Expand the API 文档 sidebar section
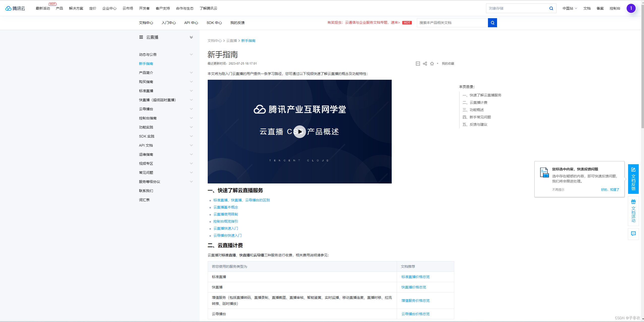 191,145
